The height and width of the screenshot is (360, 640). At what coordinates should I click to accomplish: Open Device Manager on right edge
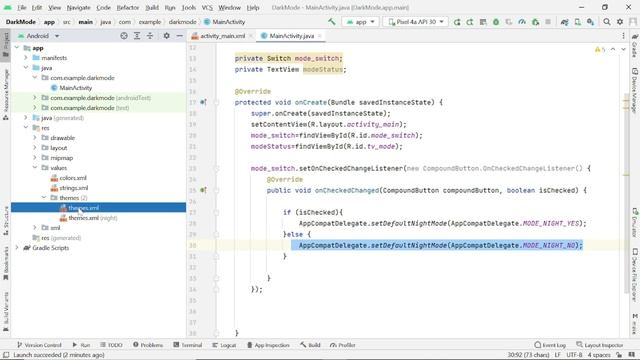coord(635,90)
